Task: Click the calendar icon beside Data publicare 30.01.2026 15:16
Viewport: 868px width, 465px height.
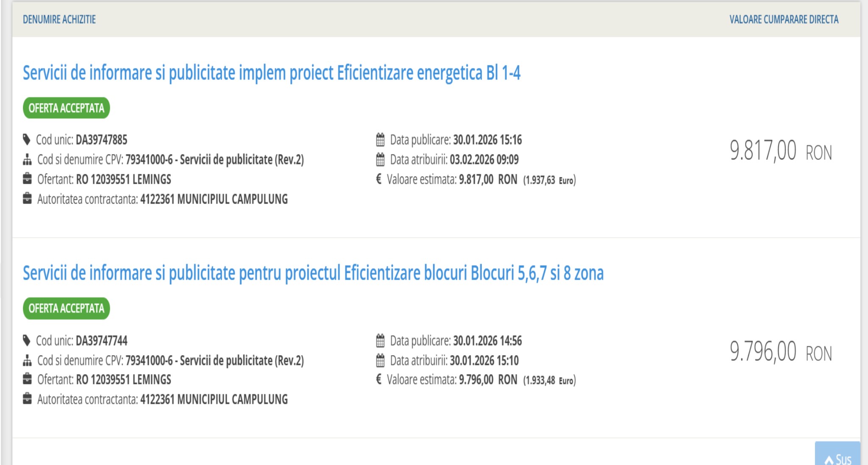Action: pyautogui.click(x=380, y=140)
